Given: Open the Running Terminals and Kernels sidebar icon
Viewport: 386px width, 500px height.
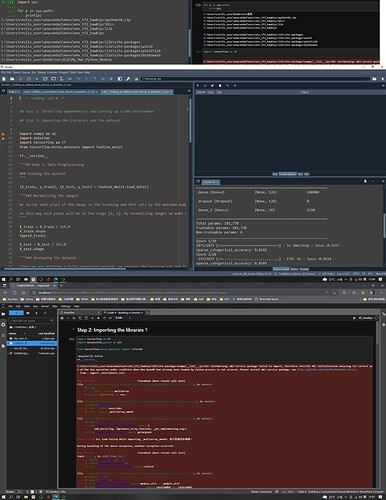Looking at the screenshot, I should pos(3,324).
